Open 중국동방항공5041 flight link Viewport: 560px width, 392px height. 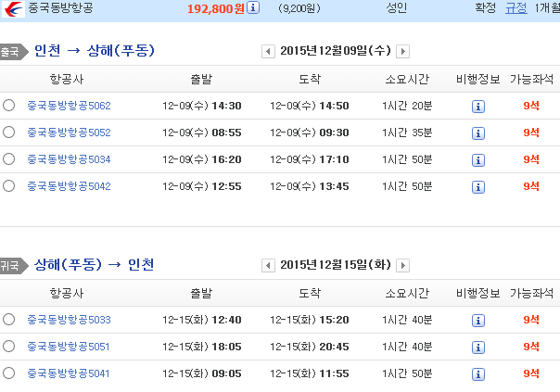(69, 373)
